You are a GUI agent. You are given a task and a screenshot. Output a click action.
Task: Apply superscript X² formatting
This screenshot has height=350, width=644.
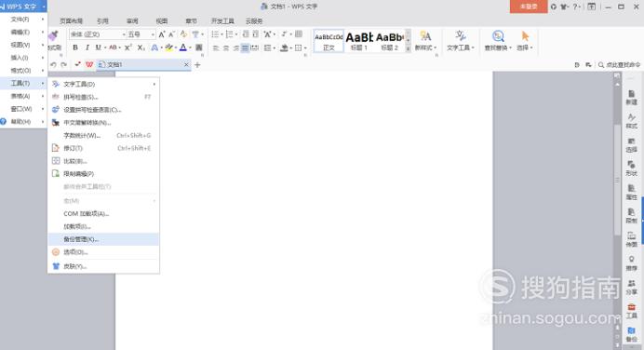pyautogui.click(x=128, y=47)
